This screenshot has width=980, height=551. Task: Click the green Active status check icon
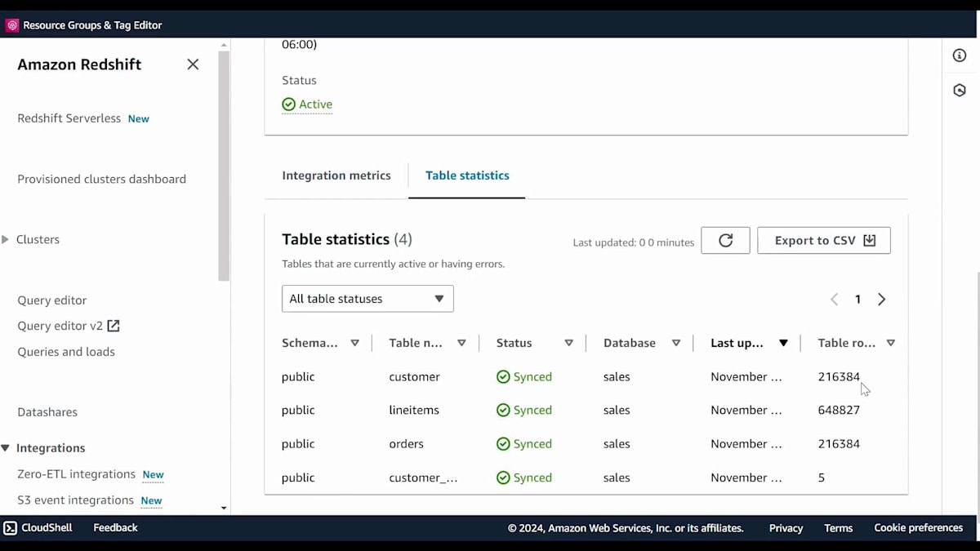coord(288,104)
